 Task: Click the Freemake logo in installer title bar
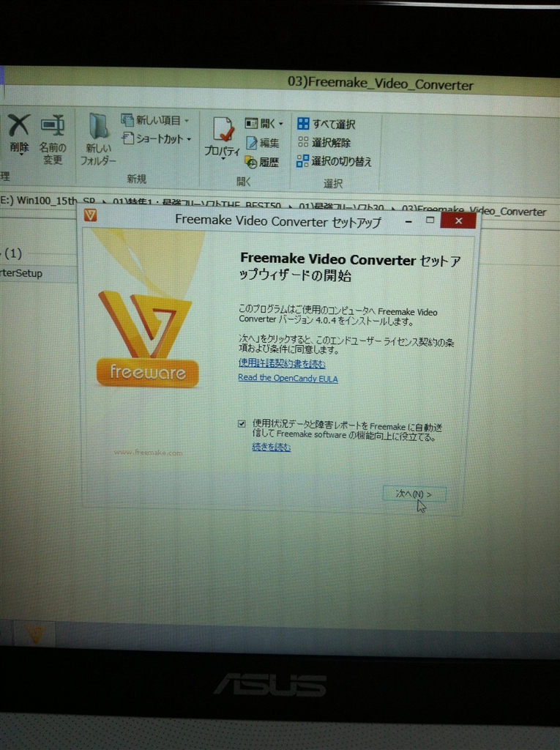click(90, 215)
